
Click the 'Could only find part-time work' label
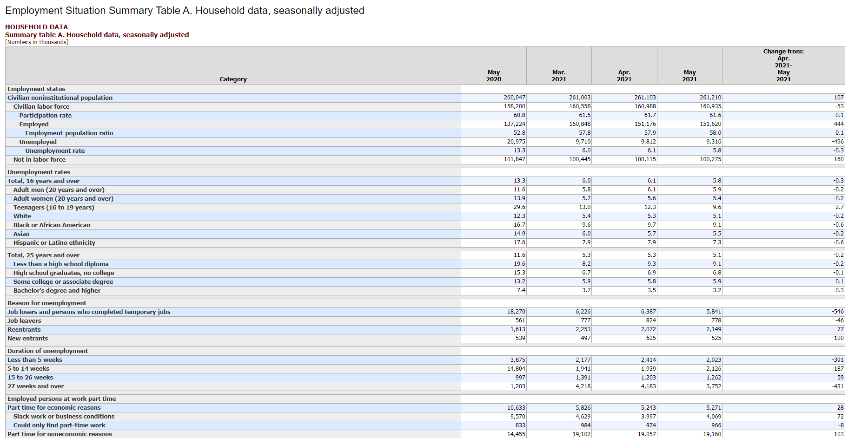tap(59, 425)
